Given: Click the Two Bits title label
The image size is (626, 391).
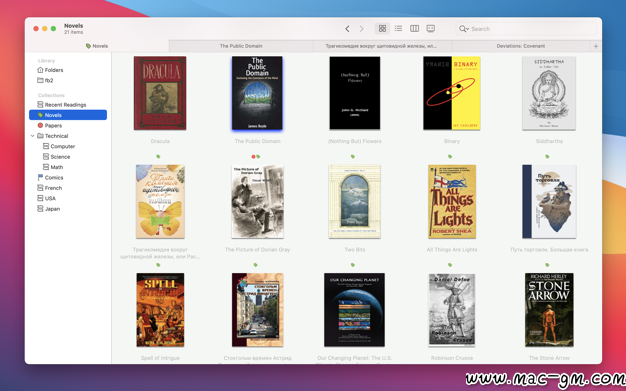Looking at the screenshot, I should (355, 250).
